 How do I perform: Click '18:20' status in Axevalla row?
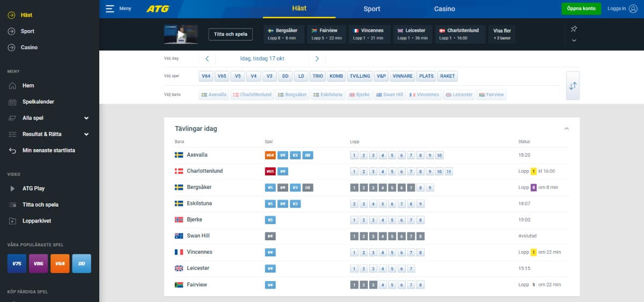[x=524, y=155]
